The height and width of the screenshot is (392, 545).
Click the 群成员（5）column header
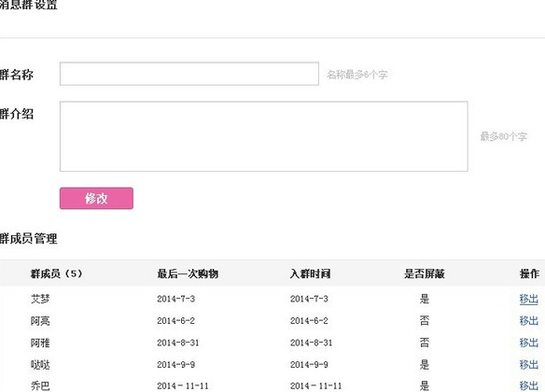(57, 273)
